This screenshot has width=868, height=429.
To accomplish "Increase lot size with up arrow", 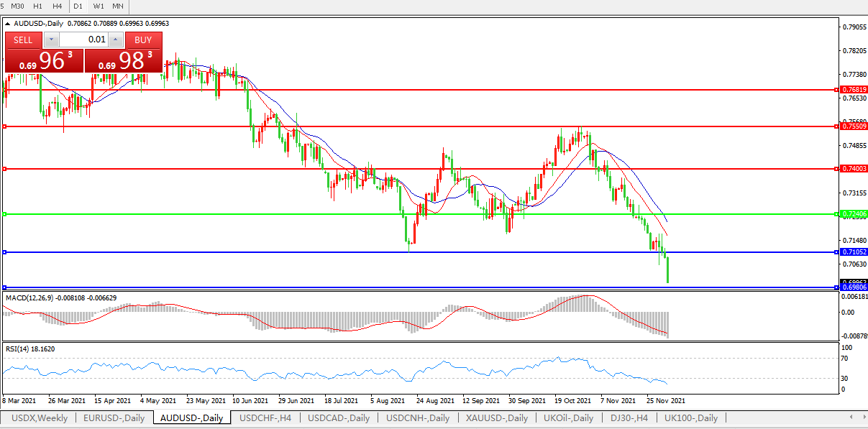I will pyautogui.click(x=115, y=40).
